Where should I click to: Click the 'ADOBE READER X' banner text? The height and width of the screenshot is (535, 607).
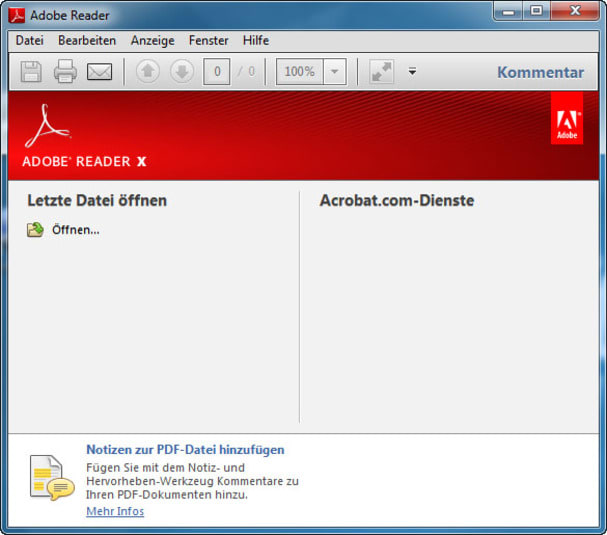coord(84,161)
